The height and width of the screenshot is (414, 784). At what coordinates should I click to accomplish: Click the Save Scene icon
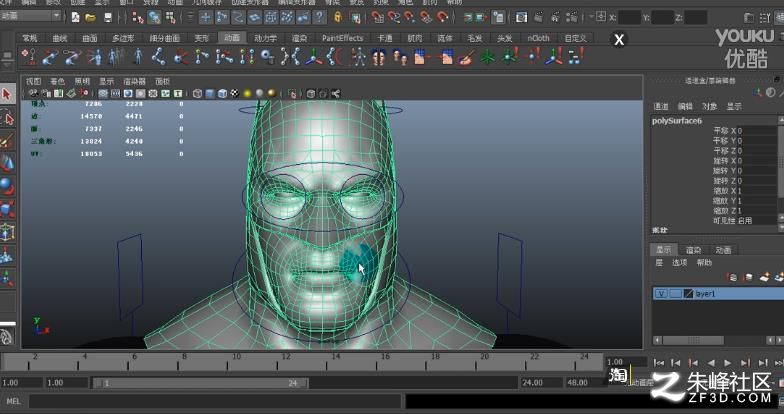[108, 18]
